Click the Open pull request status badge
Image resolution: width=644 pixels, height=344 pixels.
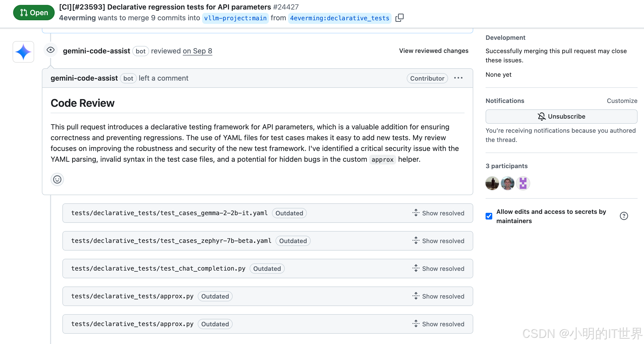34,13
